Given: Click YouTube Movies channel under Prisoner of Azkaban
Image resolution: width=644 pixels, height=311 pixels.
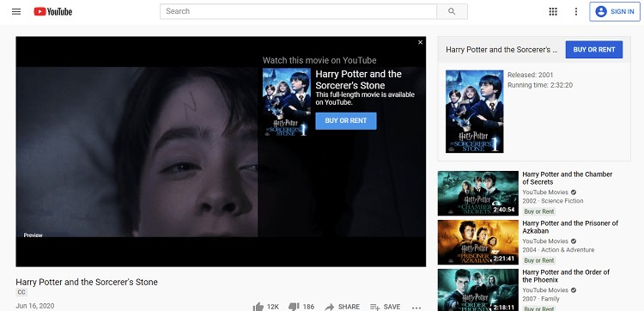Looking at the screenshot, I should point(545,241).
